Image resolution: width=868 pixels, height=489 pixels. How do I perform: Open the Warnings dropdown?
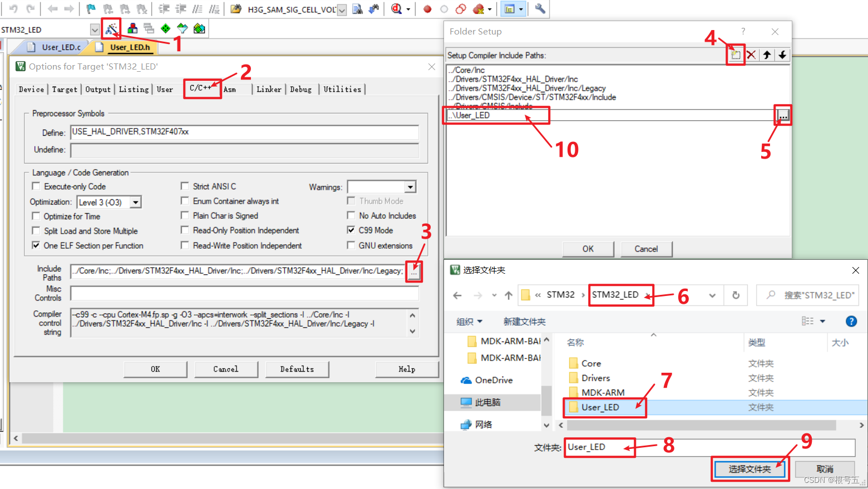tap(410, 187)
